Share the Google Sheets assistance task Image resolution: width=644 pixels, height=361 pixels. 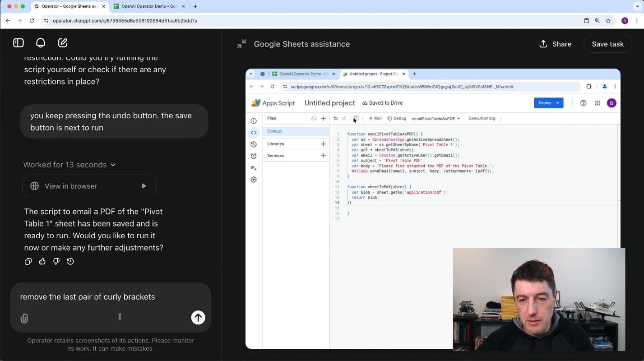pos(555,44)
